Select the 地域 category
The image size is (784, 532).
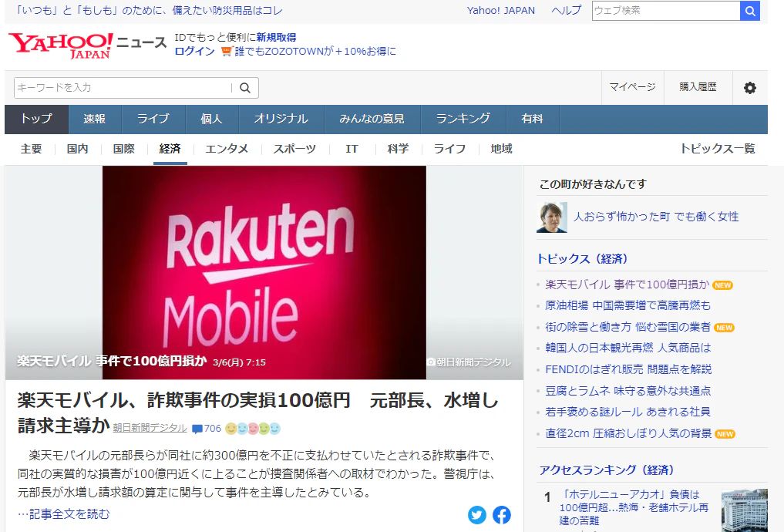[x=502, y=149]
